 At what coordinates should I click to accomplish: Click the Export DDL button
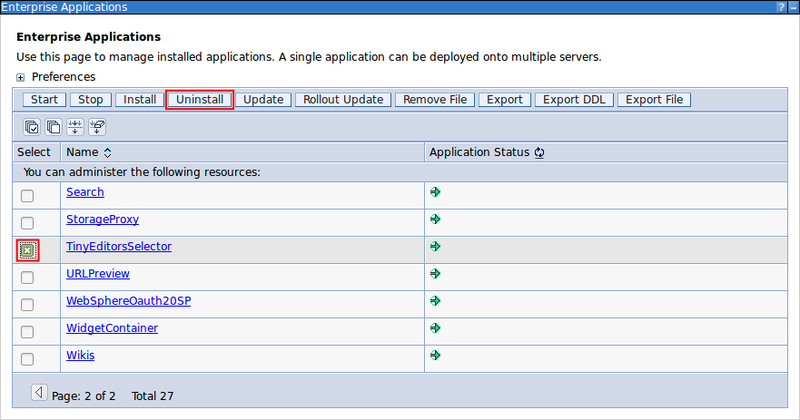(573, 100)
